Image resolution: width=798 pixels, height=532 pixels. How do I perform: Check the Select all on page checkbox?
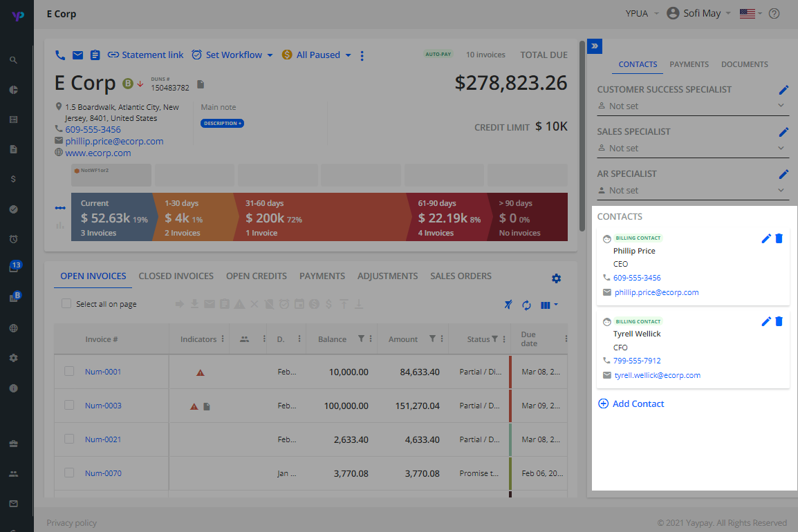click(x=66, y=303)
